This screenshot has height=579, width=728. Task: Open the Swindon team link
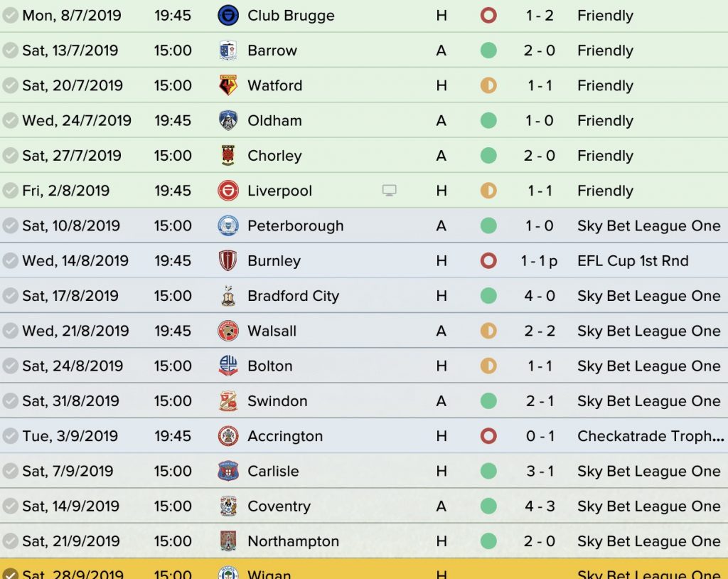tap(277, 401)
